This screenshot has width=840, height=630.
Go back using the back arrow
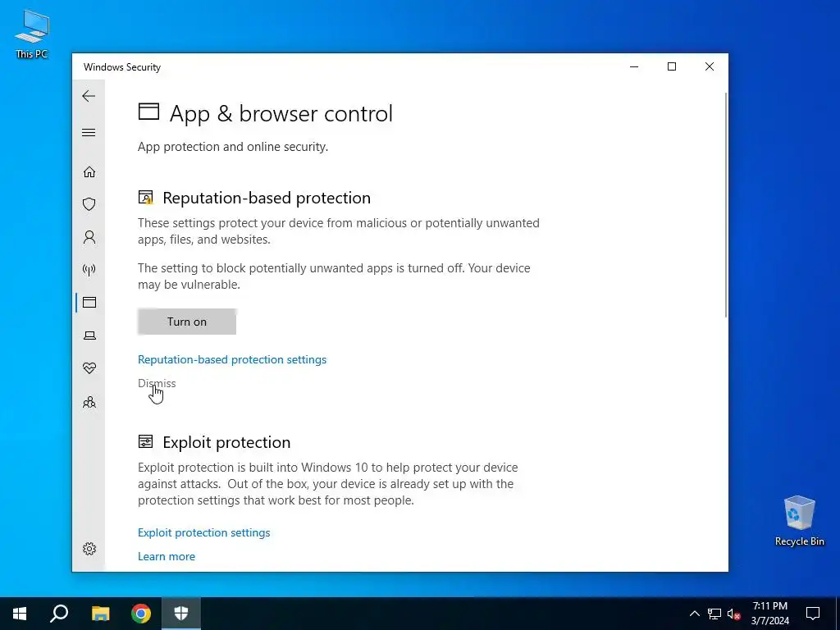89,96
